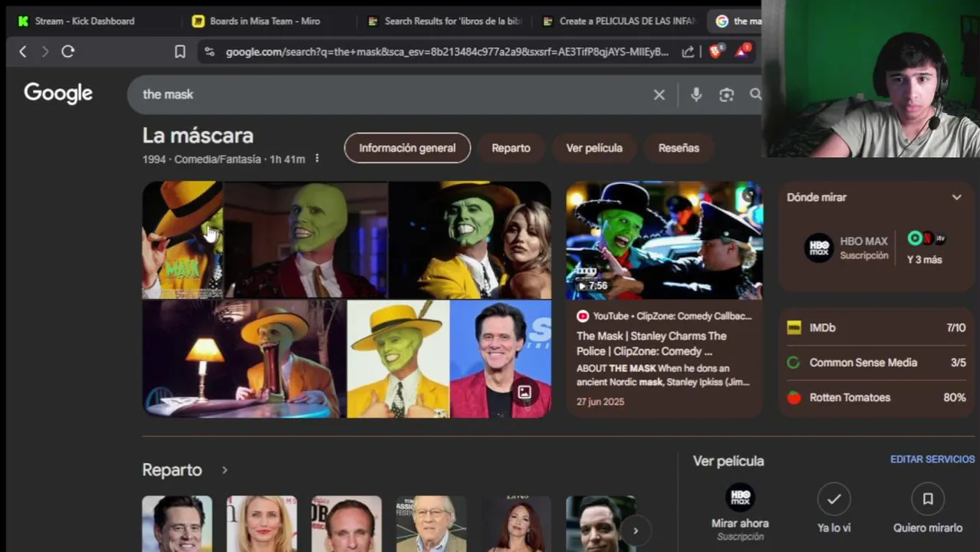This screenshot has width=980, height=552.
Task: Select the Reseñas tab
Action: (x=679, y=148)
